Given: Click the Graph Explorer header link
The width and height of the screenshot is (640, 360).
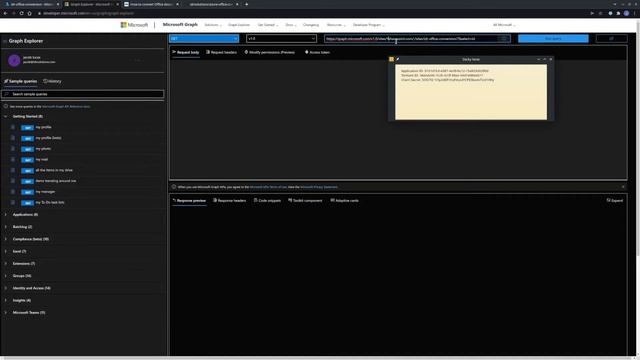Looking at the screenshot, I should pos(239,25).
